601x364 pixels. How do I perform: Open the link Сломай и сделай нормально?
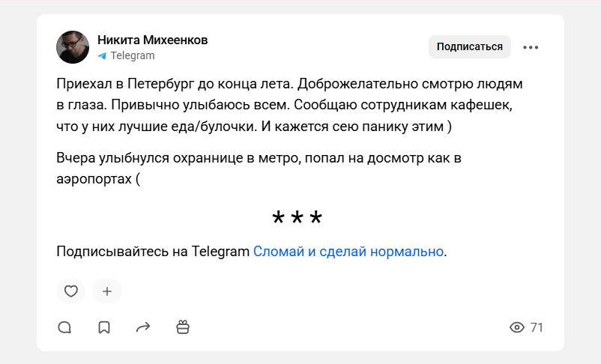348,252
